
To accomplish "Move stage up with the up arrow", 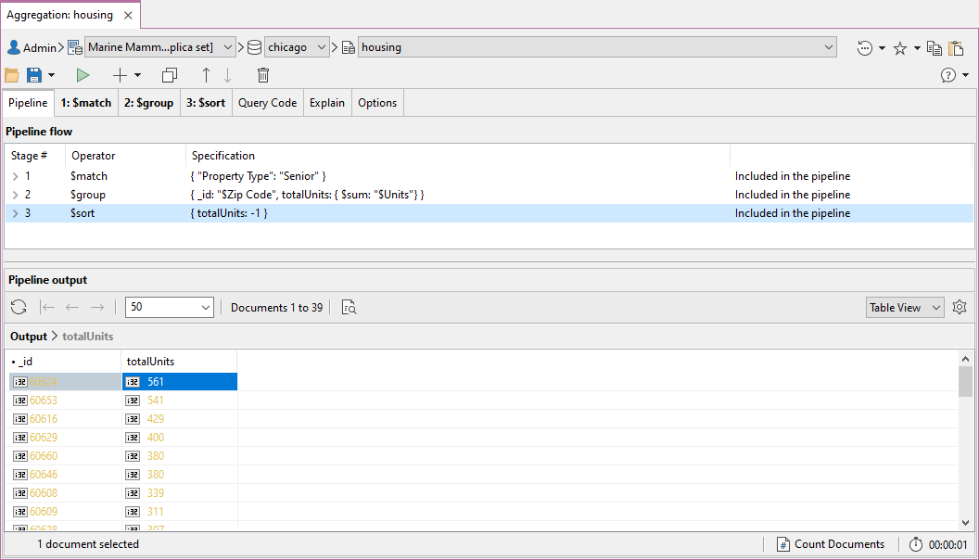I will [206, 75].
